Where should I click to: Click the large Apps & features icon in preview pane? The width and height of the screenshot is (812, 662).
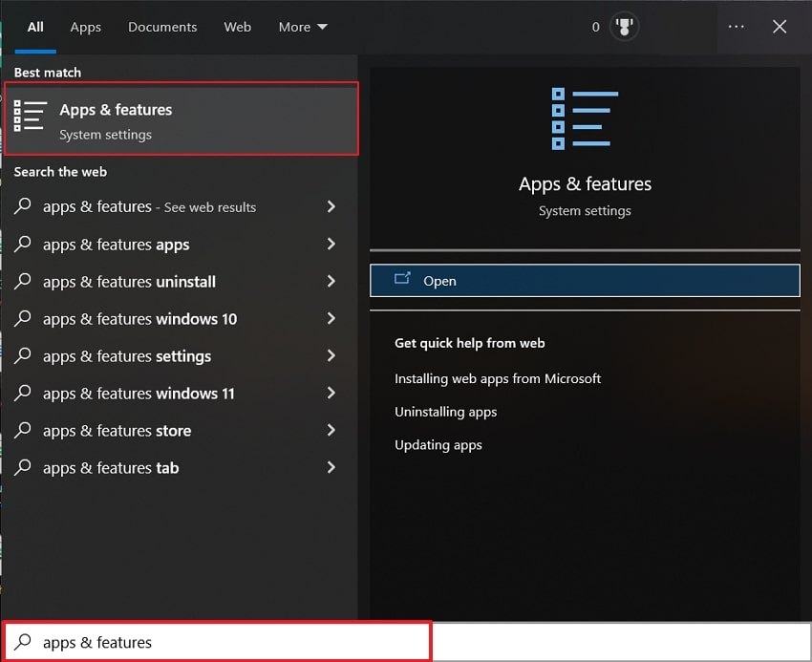click(585, 118)
